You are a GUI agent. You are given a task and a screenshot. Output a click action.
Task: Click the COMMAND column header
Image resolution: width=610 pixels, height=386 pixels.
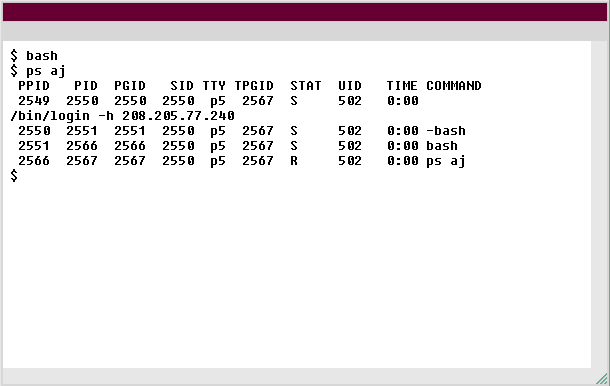pyautogui.click(x=454, y=86)
